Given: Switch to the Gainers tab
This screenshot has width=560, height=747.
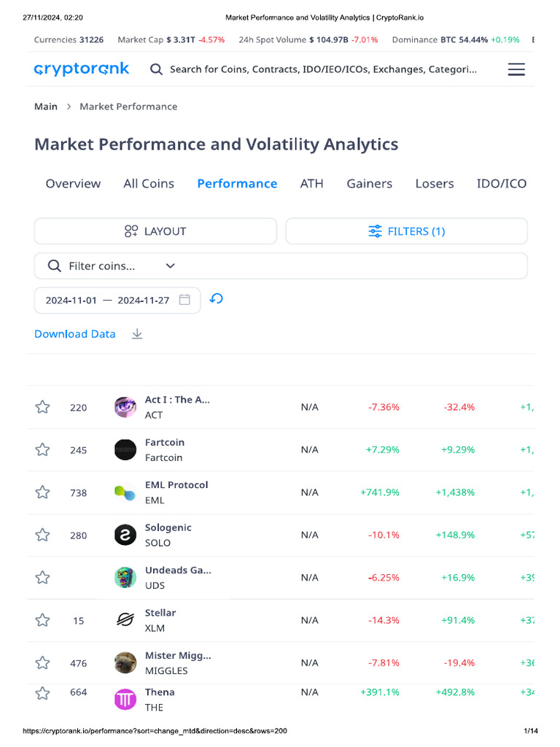Looking at the screenshot, I should click(x=369, y=183).
